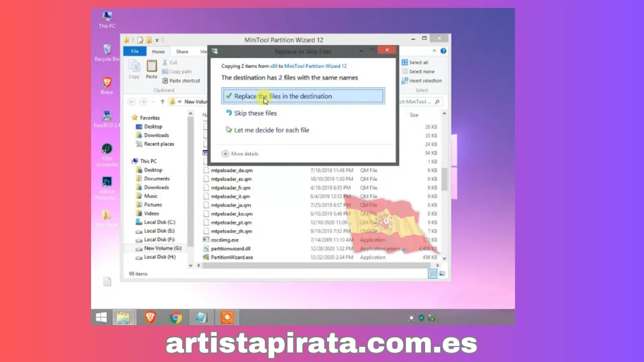Click the Properties quick access icon

(x=141, y=40)
